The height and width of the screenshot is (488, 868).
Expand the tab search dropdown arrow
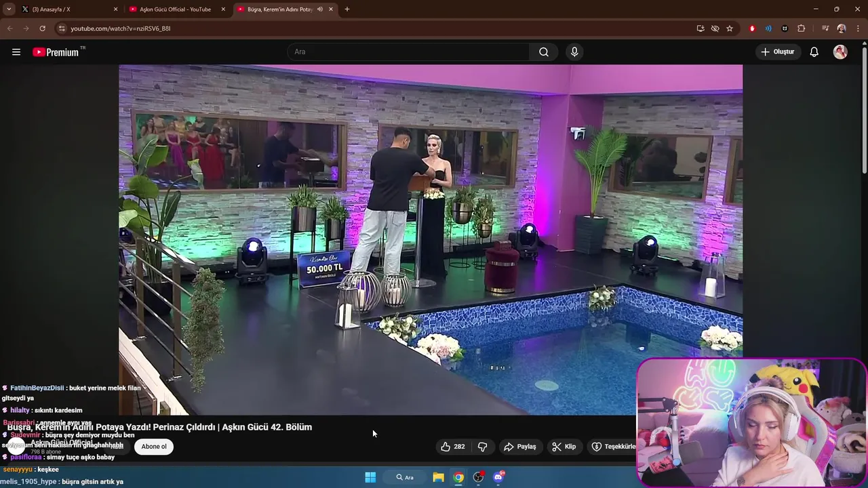[x=9, y=9]
